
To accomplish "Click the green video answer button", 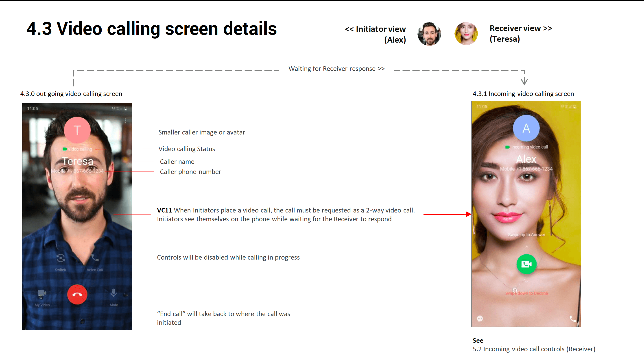I will click(x=526, y=264).
